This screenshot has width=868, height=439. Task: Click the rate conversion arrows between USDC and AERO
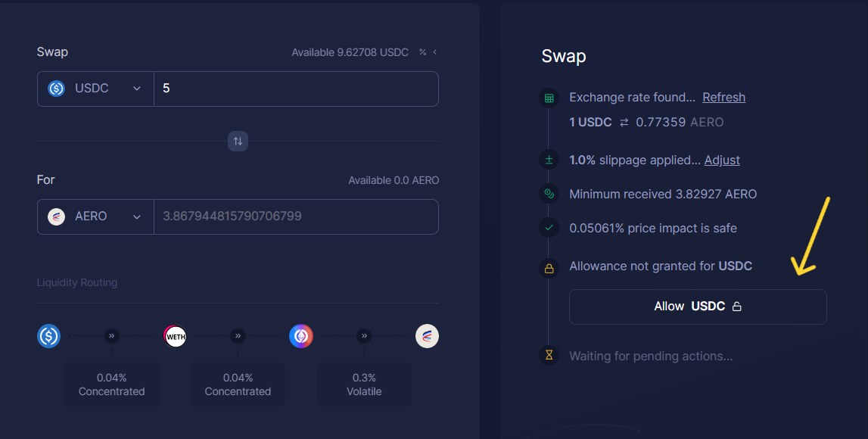pyautogui.click(x=624, y=122)
